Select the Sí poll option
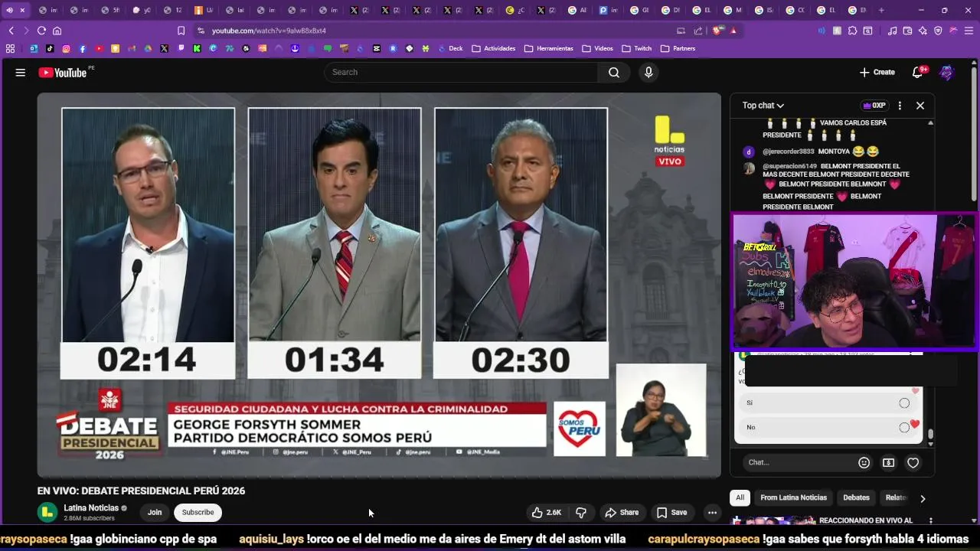Viewport: 980px width, 551px height. coord(828,403)
